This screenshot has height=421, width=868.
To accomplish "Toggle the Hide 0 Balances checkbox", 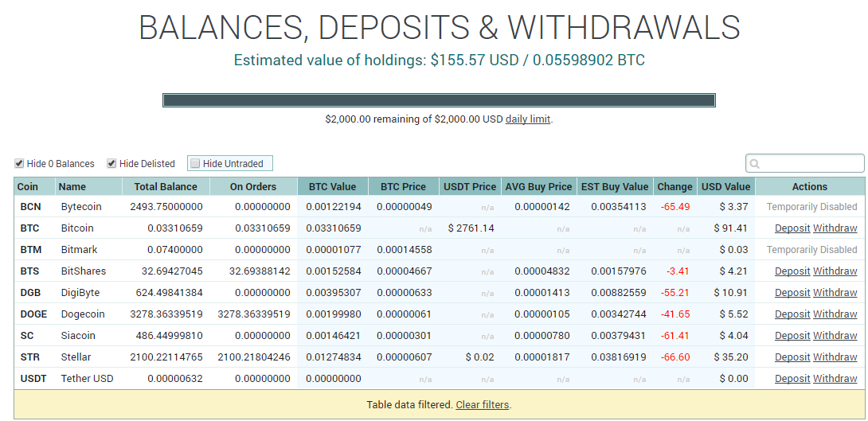I will click(x=19, y=163).
